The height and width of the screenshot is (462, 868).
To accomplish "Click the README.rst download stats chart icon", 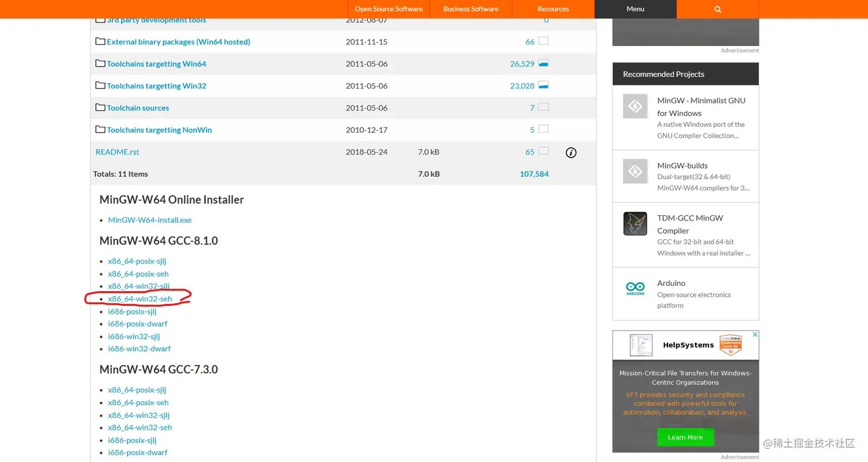I will click(543, 152).
